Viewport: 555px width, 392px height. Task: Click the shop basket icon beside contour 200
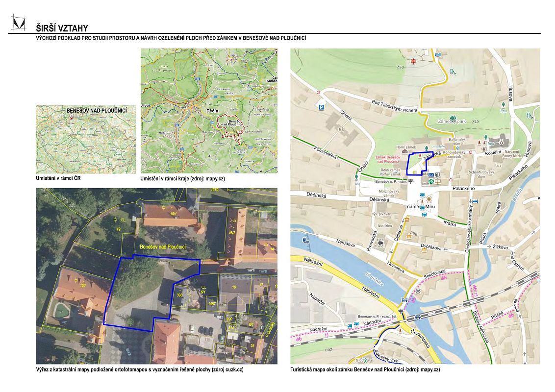(x=410, y=236)
